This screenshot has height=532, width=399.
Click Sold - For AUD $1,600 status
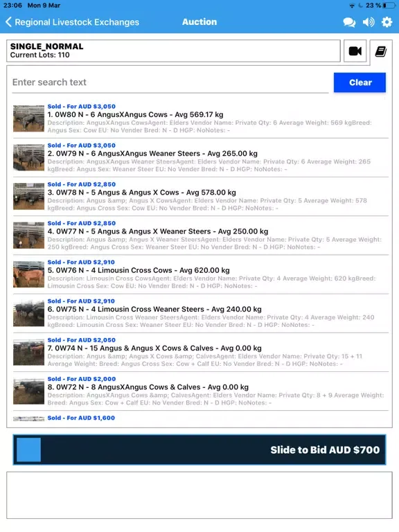point(81,418)
